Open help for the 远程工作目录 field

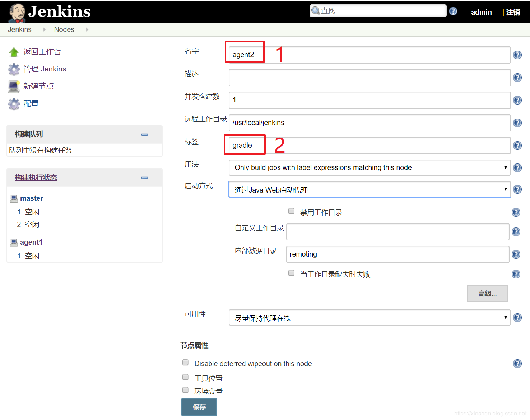(x=517, y=123)
